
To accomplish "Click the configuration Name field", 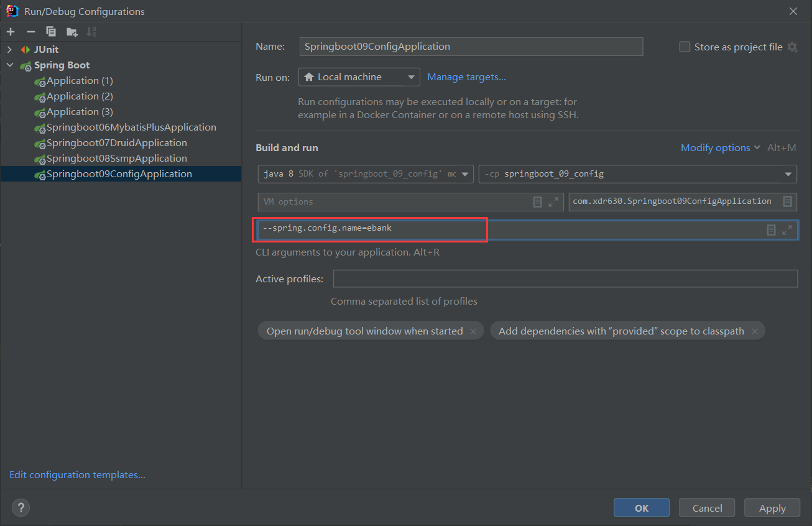I will point(471,47).
